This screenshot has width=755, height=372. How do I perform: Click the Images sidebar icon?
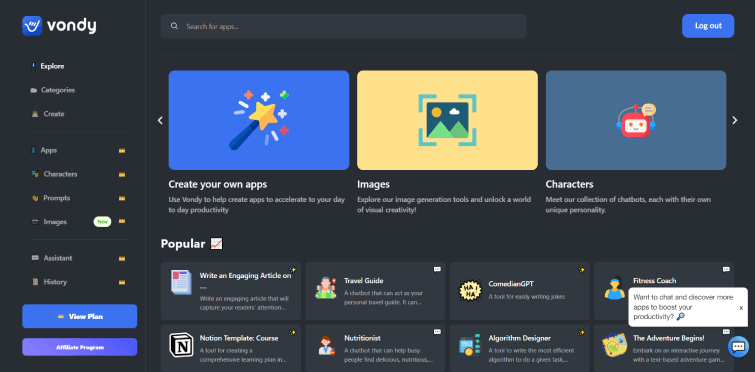[x=34, y=222]
